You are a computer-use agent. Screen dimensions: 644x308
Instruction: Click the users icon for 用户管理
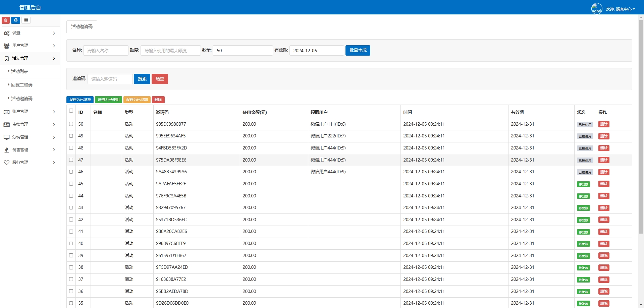pyautogui.click(x=6, y=46)
